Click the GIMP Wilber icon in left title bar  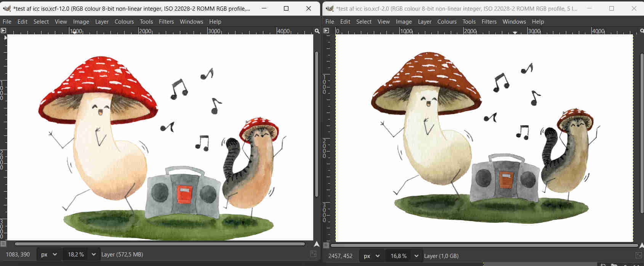tap(6, 8)
